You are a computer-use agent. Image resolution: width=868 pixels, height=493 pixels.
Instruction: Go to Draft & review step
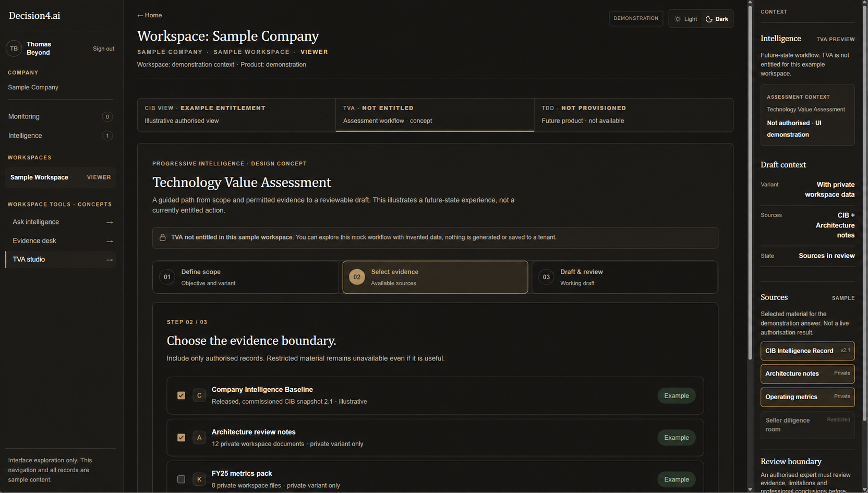coord(624,277)
